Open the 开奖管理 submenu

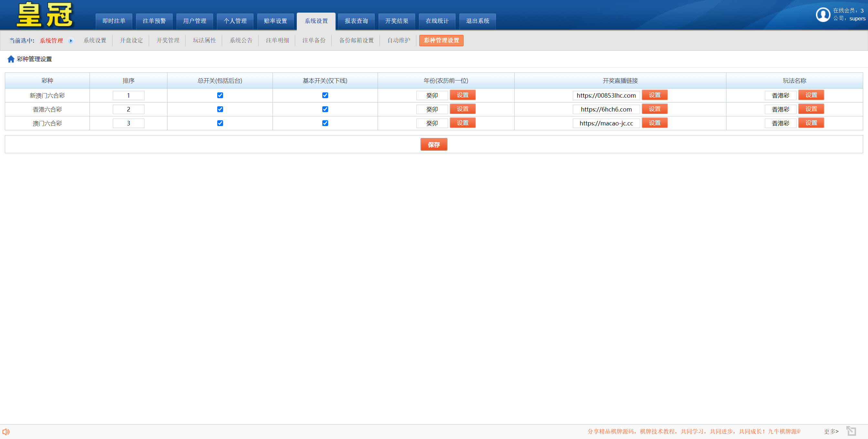(x=168, y=40)
